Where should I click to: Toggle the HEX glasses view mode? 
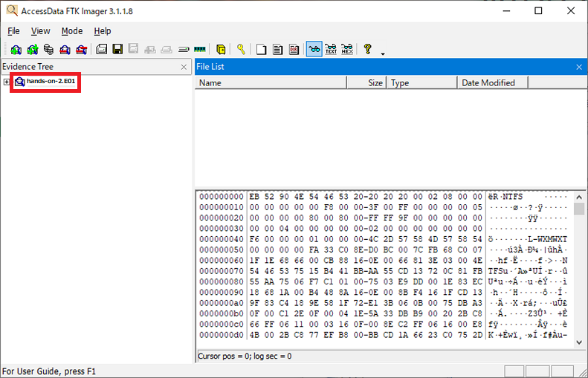(x=347, y=49)
